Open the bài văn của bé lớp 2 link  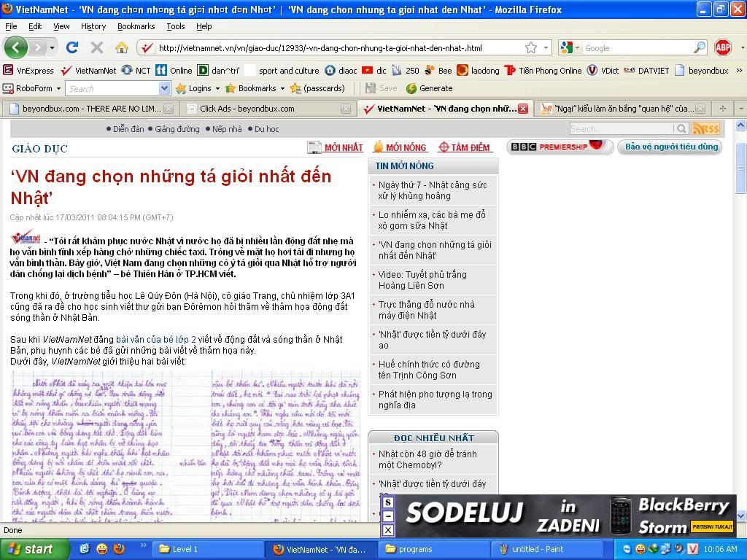[x=156, y=340]
